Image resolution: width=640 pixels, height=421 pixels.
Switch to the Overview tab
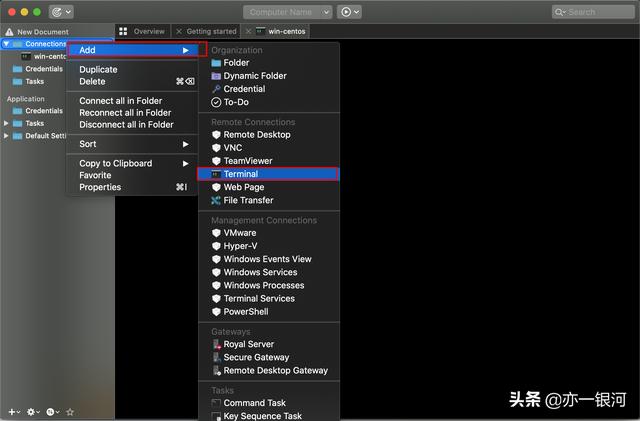[142, 31]
